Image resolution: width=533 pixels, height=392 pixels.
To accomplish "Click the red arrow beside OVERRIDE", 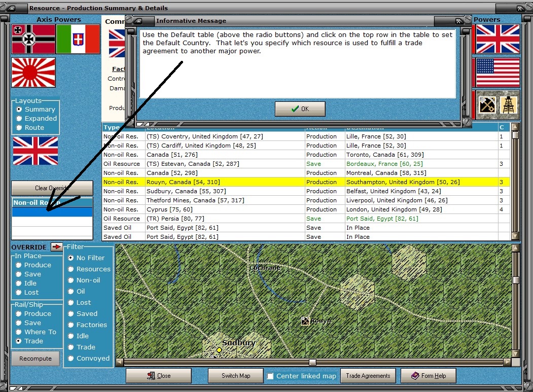I will pos(56,247).
